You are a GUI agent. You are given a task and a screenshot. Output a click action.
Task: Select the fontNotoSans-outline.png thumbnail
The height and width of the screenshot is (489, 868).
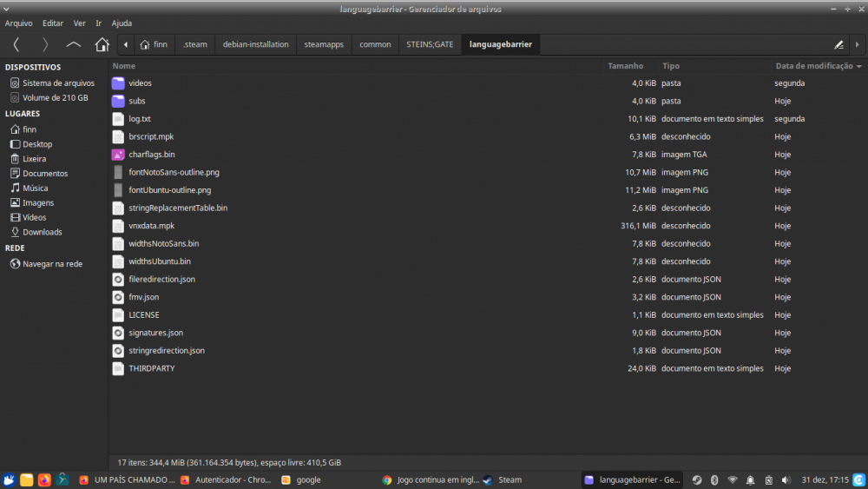[x=118, y=172]
